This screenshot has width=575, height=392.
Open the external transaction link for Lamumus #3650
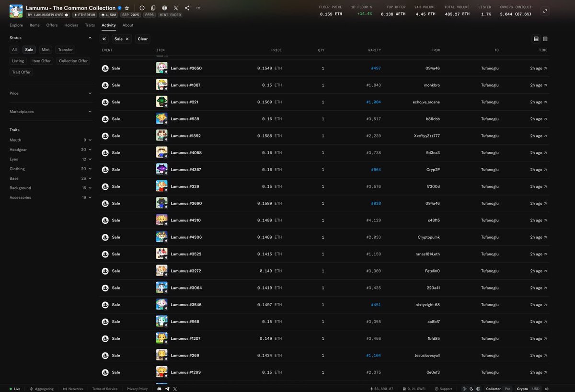click(x=545, y=69)
